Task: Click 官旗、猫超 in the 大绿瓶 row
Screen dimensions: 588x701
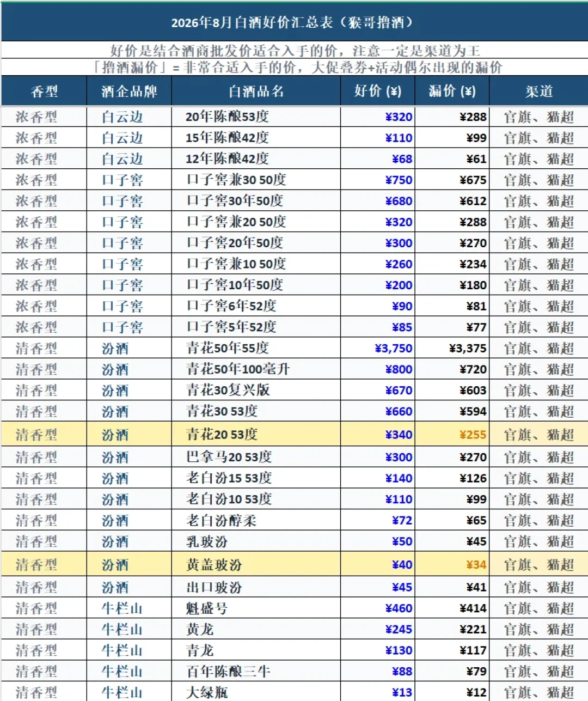Action: [x=539, y=692]
